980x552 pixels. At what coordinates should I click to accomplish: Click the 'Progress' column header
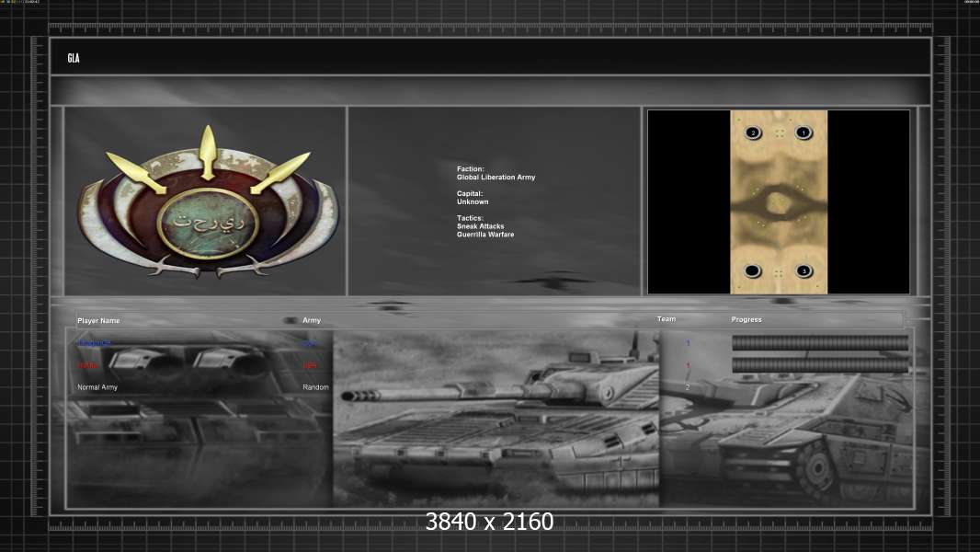(x=746, y=319)
